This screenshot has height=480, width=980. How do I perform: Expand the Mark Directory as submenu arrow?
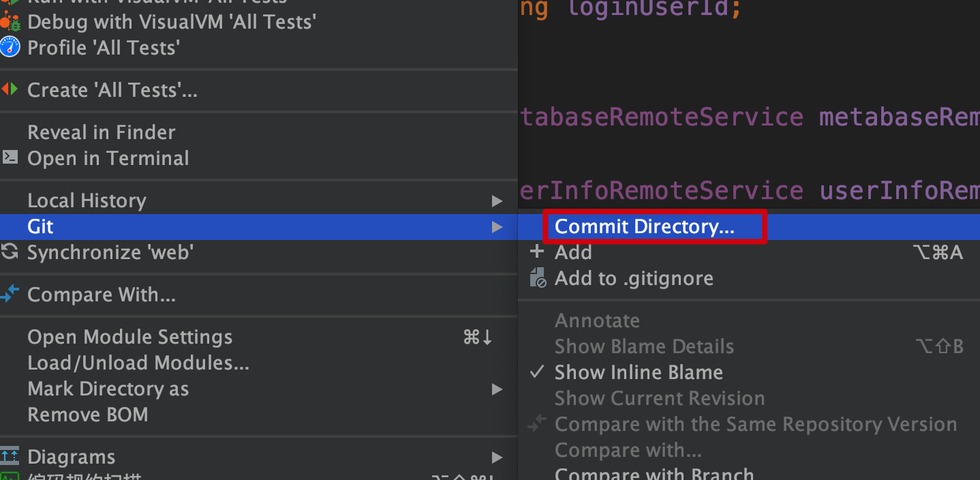tap(497, 389)
